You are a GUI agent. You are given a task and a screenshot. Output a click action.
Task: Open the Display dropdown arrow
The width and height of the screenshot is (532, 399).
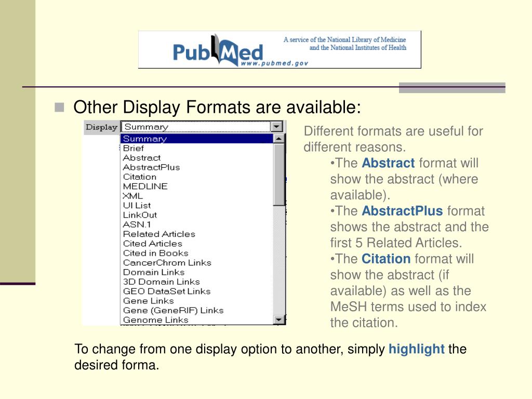coord(277,127)
